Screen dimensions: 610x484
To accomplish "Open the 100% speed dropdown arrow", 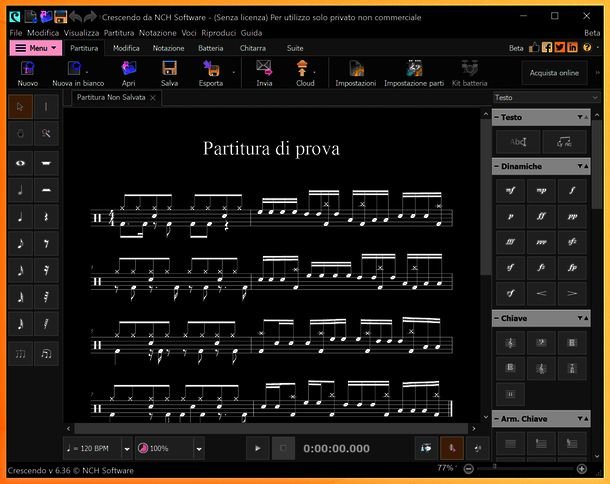I will (199, 449).
